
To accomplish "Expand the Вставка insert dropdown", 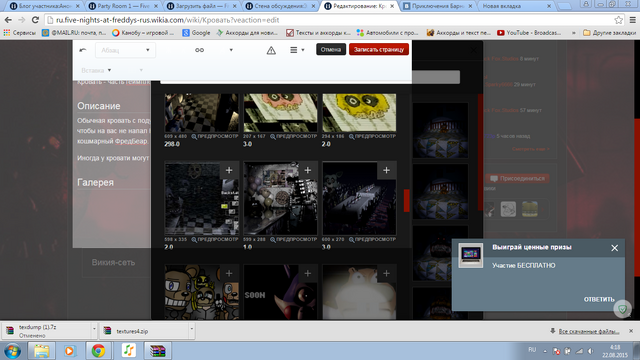I will point(96,70).
